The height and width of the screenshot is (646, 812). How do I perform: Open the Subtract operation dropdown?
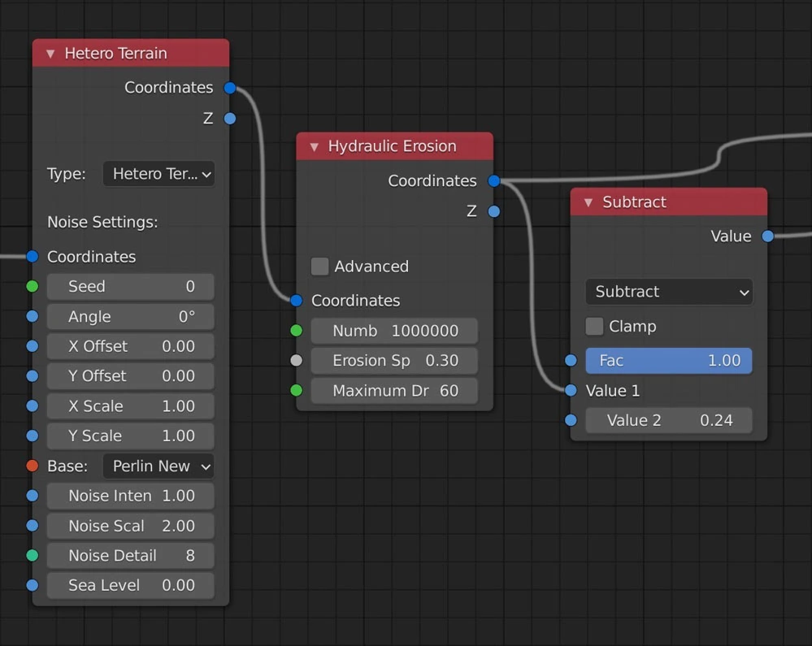click(x=668, y=291)
